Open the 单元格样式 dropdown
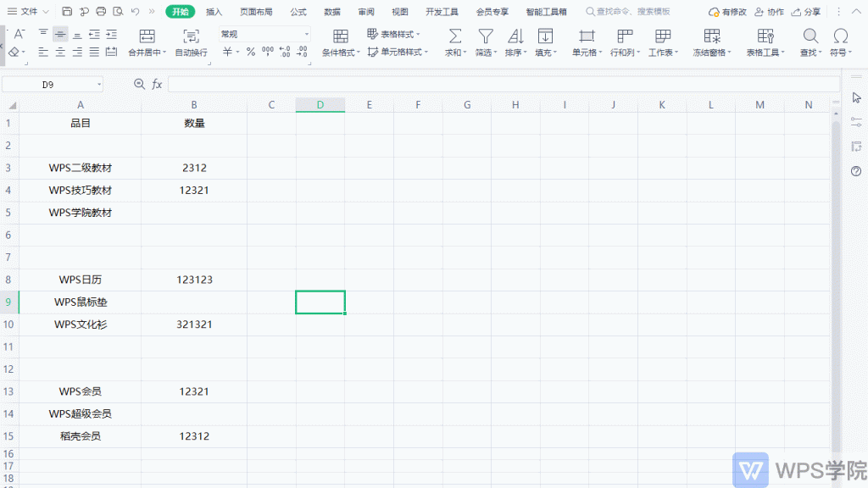This screenshot has height=488, width=868. [x=398, y=52]
